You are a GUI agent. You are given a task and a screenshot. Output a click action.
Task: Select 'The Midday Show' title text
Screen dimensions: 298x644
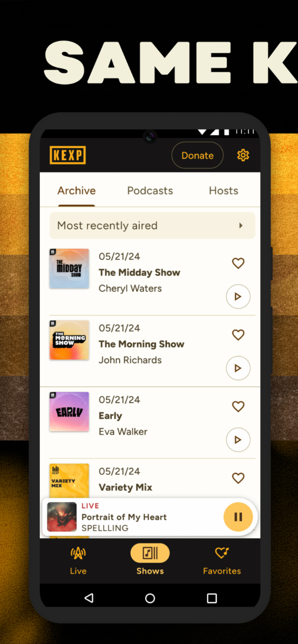point(139,272)
